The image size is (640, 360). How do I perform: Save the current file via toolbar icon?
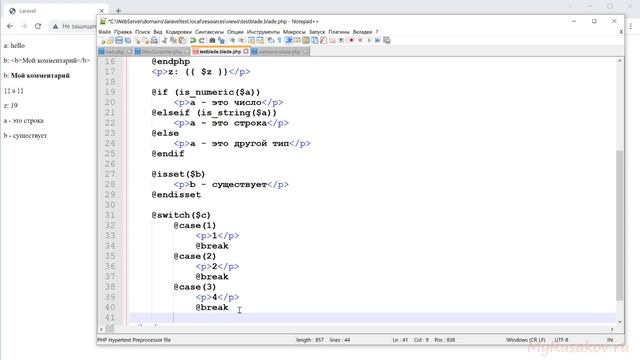[x=118, y=40]
